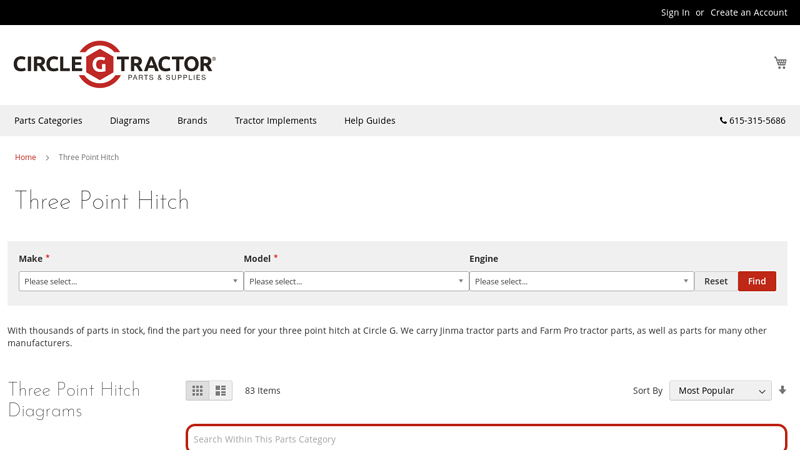This screenshot has width=800, height=450.
Task: Click the Create an Account link
Action: [748, 12]
